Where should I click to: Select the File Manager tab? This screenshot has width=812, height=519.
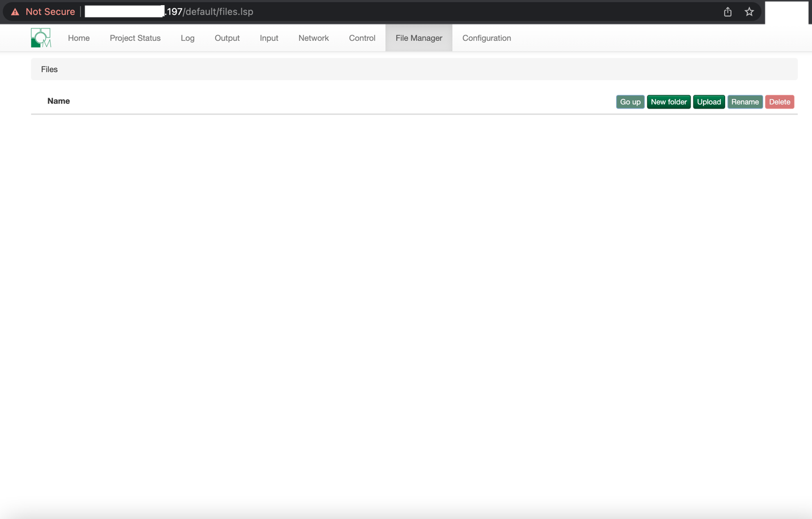tap(418, 38)
